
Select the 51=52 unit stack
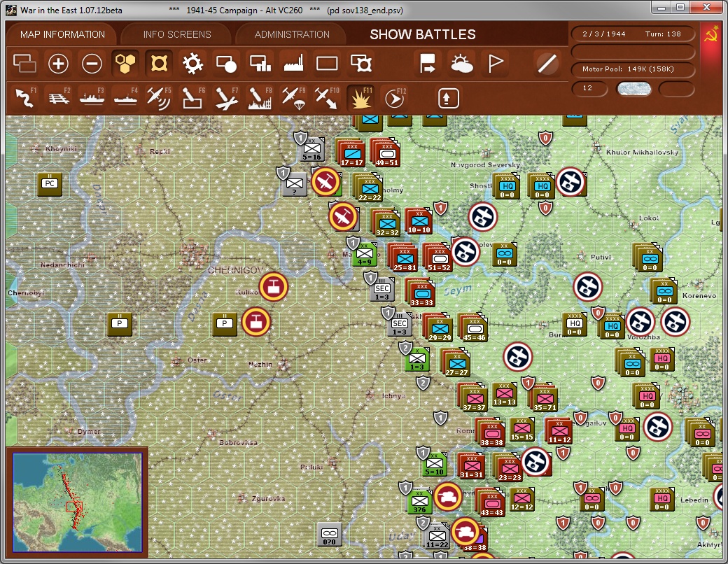(x=438, y=258)
